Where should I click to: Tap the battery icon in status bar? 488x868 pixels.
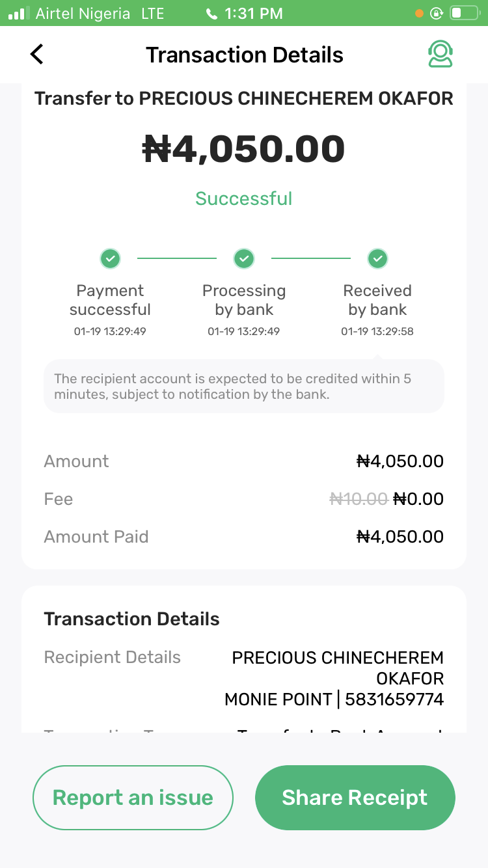(464, 13)
